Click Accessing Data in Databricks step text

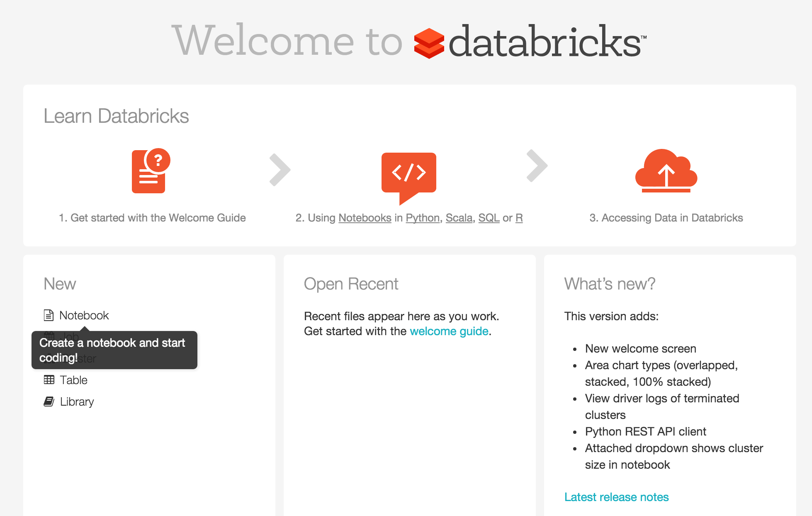[x=666, y=218]
